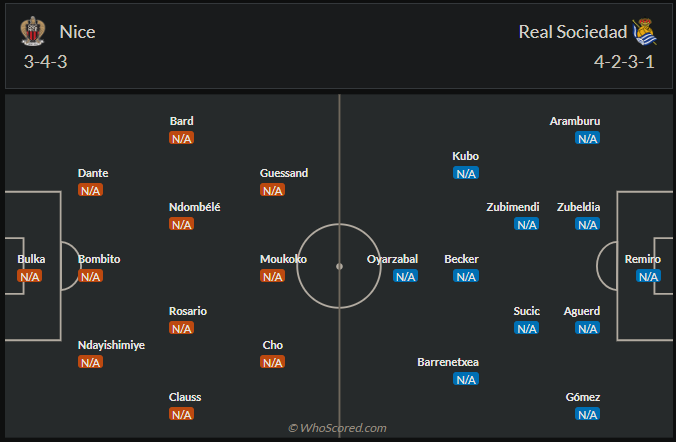Screen dimensions: 676x442
Task: Click the Nice 3-4-3 formation label
Action: point(46,61)
